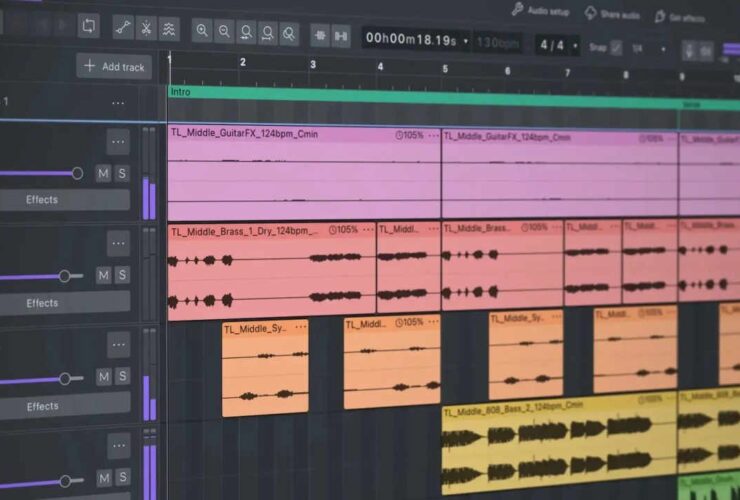Open the 808 Bass track options menu
This screenshot has height=500, width=740.
pos(119,445)
